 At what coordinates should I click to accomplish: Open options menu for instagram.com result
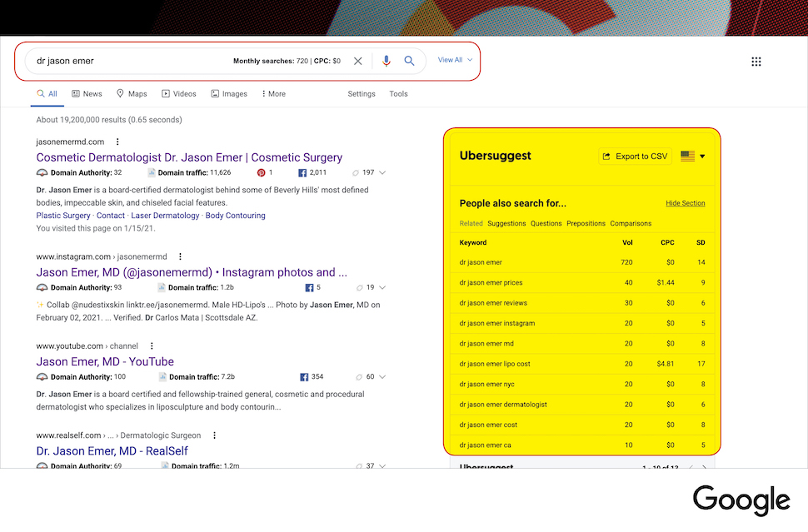(x=180, y=256)
